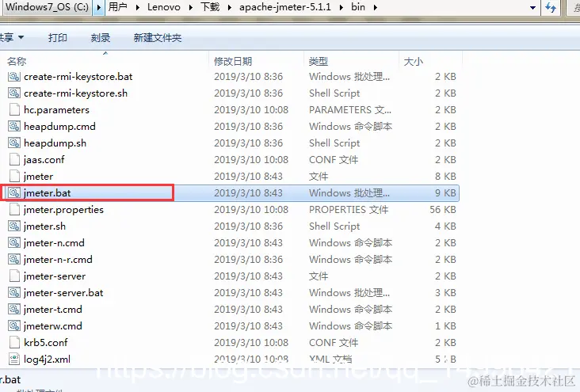Click the modified date of jmeter-t.cmd
The height and width of the screenshot is (392, 580).
coord(248,310)
